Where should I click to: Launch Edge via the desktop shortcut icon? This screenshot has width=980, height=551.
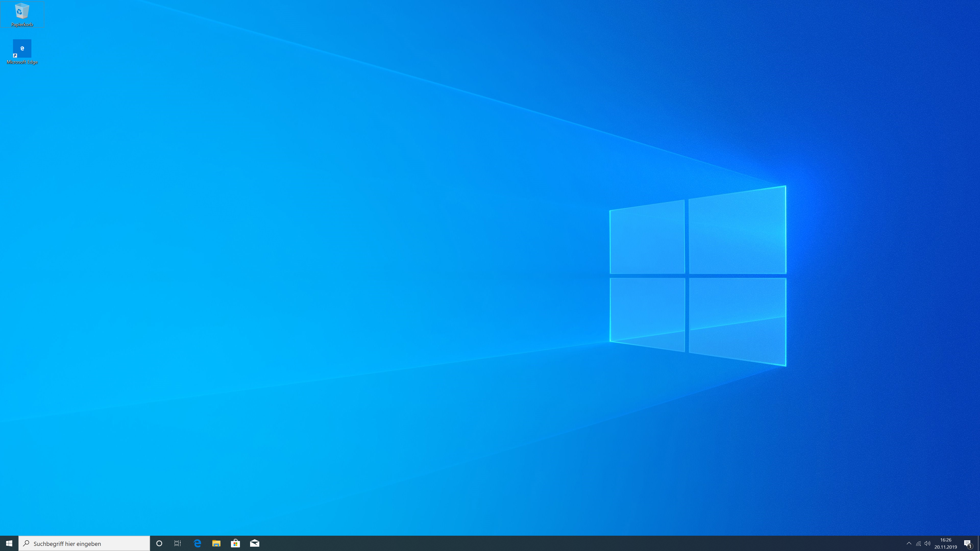tap(22, 49)
